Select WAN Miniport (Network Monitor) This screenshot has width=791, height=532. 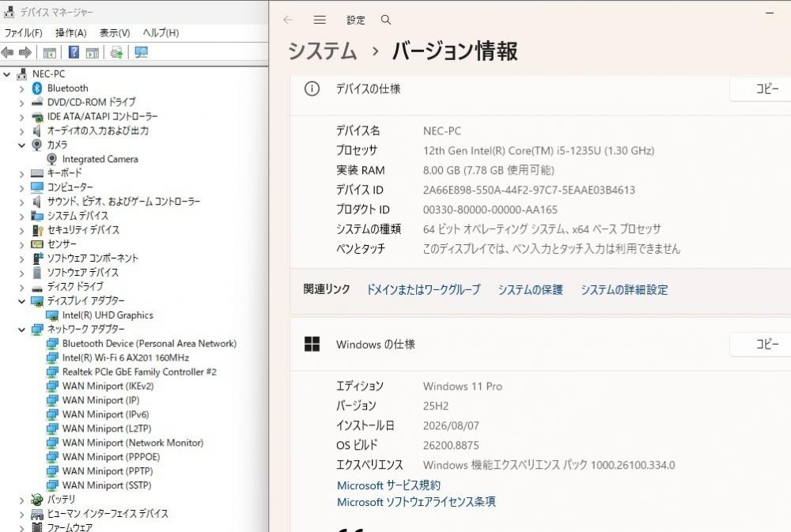tap(133, 443)
